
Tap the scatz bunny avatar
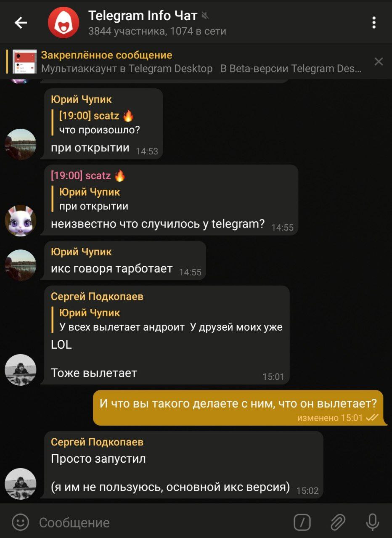pos(20,220)
